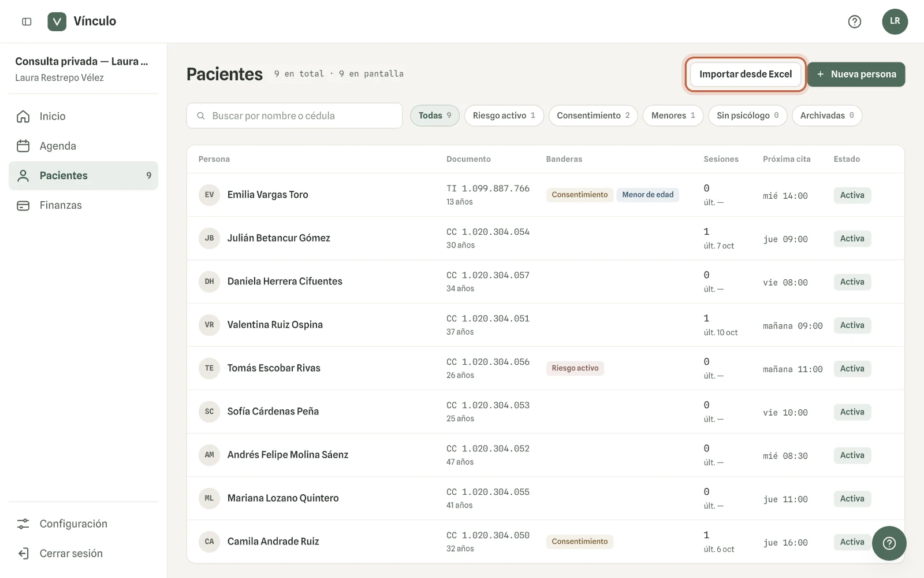This screenshot has height=578, width=924.
Task: Click the Vínculo logo icon
Action: click(57, 21)
